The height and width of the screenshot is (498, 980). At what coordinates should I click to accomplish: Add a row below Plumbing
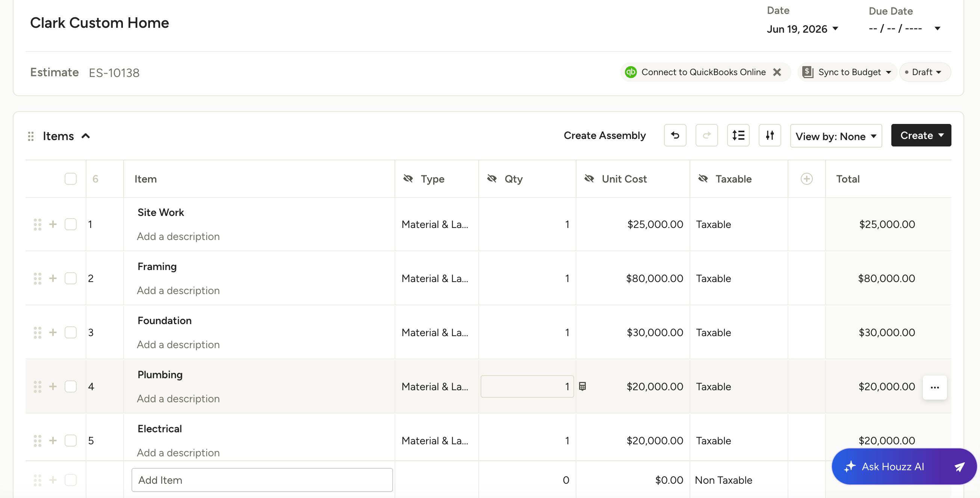53,386
